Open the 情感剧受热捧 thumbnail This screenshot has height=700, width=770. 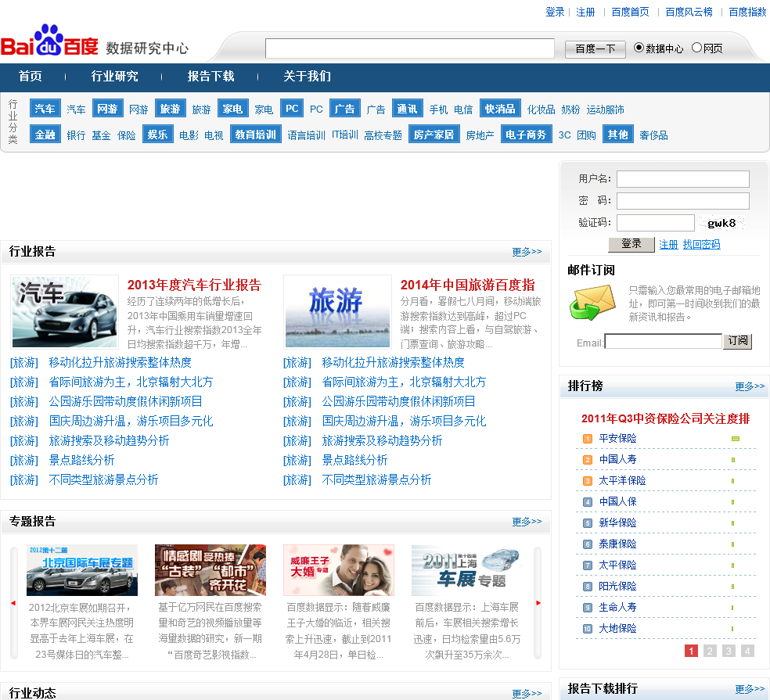pyautogui.click(x=210, y=570)
